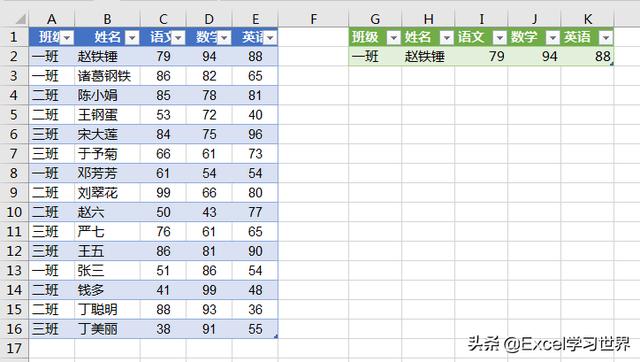
Task: Open filter dropdown for 英语 in column K
Action: coord(606,38)
